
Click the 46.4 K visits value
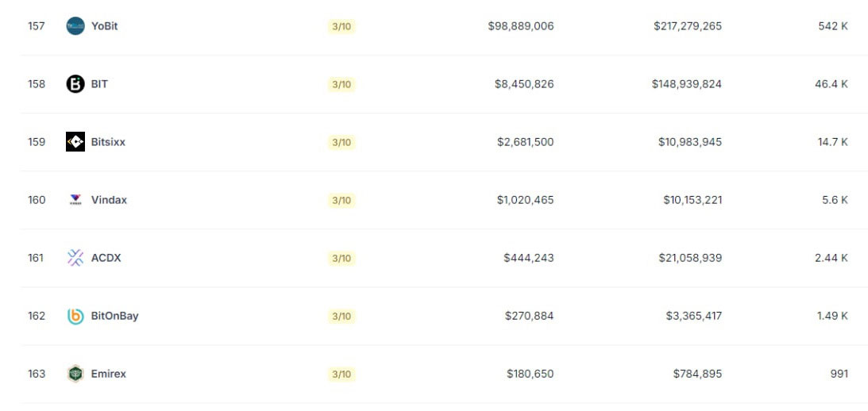[x=831, y=84]
